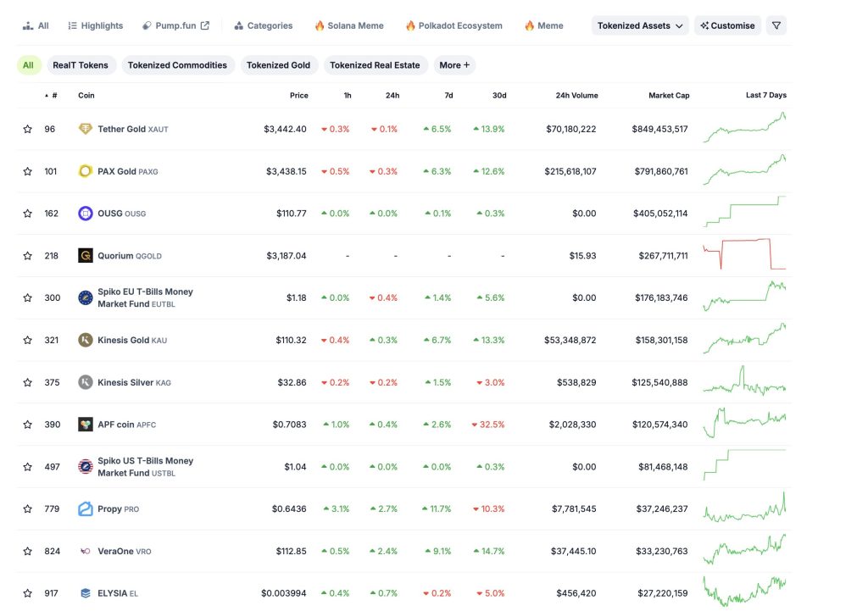868x611 pixels.
Task: Sort by the 30d column header
Action: click(x=499, y=95)
